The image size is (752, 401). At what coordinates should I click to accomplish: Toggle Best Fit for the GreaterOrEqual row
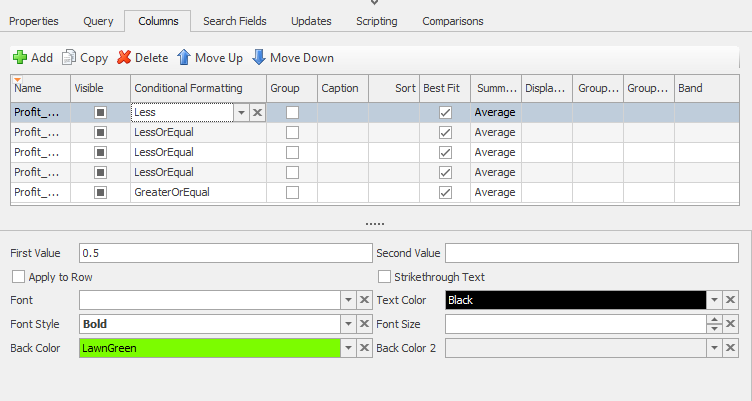click(x=445, y=192)
